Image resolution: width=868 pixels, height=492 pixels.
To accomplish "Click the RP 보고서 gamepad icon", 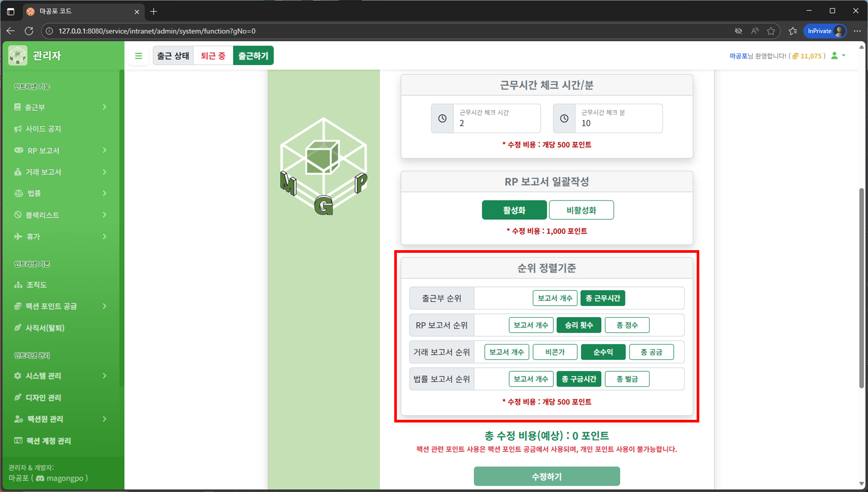I will [18, 150].
